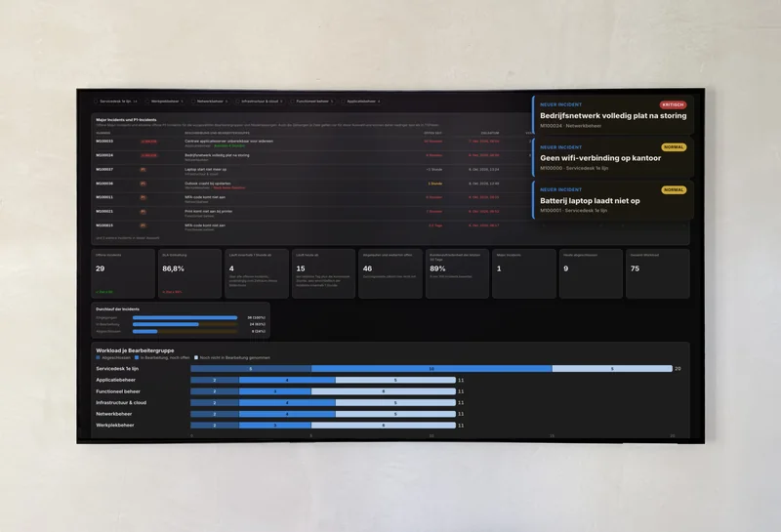Click Noch nicht in Bearbeitung genommen legend swatch
This screenshot has width=781, height=532.
tap(196, 357)
